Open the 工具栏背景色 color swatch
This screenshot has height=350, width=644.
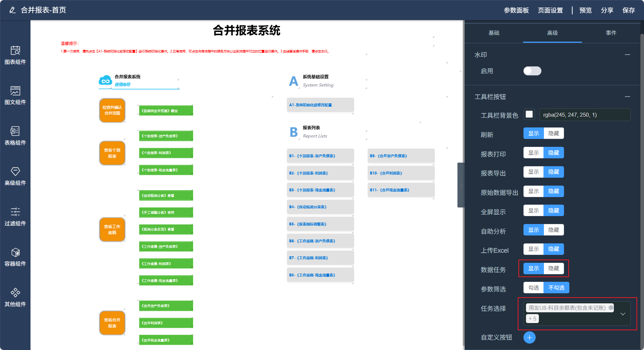pos(529,115)
